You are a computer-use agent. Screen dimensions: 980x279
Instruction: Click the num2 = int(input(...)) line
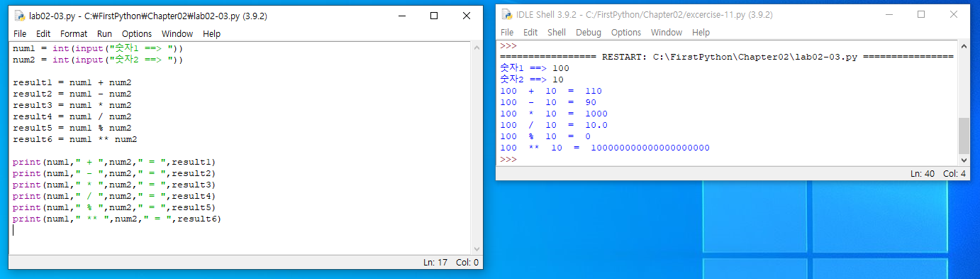click(98, 60)
